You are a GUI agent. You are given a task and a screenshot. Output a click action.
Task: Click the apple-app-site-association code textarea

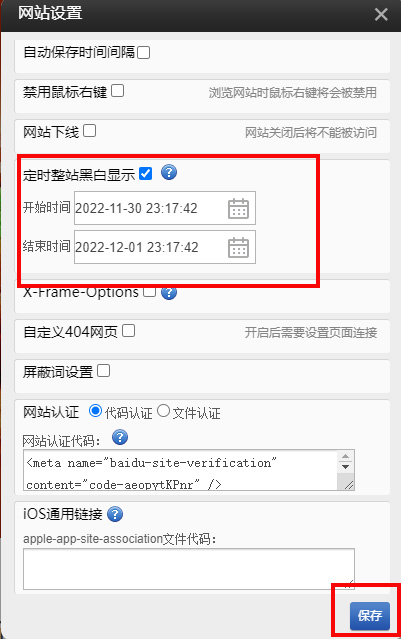pyautogui.click(x=189, y=569)
